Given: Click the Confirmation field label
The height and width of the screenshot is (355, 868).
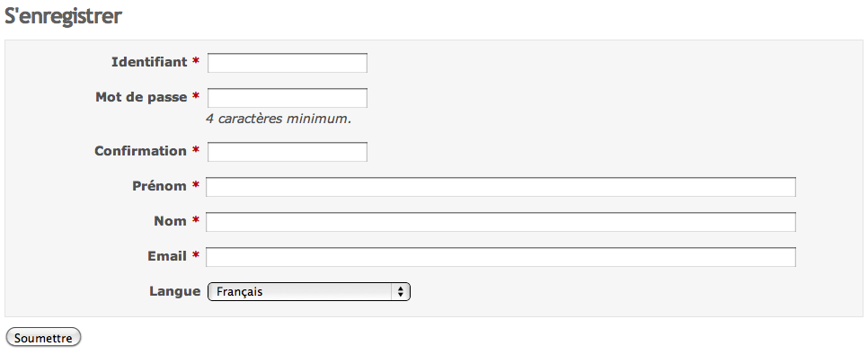Looking at the screenshot, I should (x=140, y=151).
